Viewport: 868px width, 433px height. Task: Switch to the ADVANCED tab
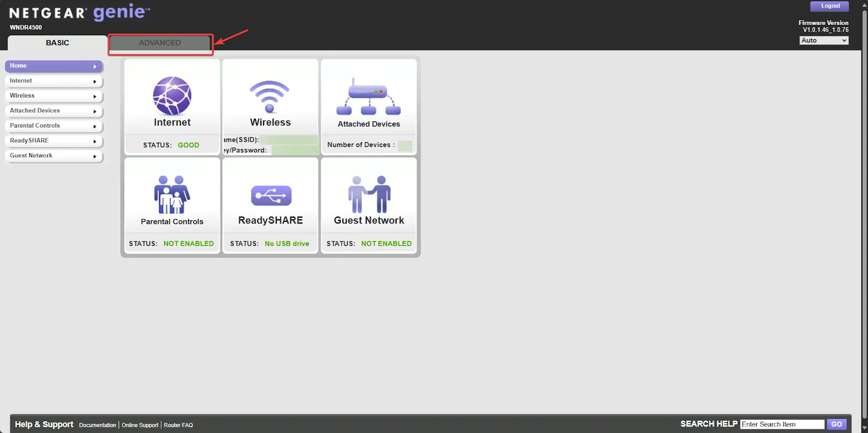coord(159,43)
